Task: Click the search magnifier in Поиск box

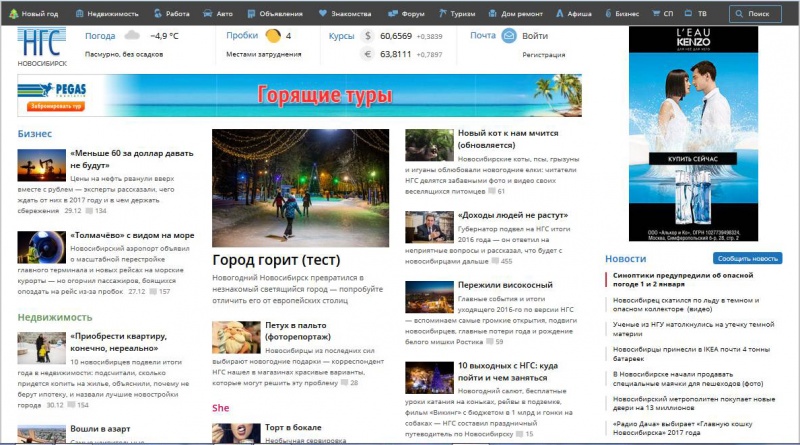Action: (739, 15)
